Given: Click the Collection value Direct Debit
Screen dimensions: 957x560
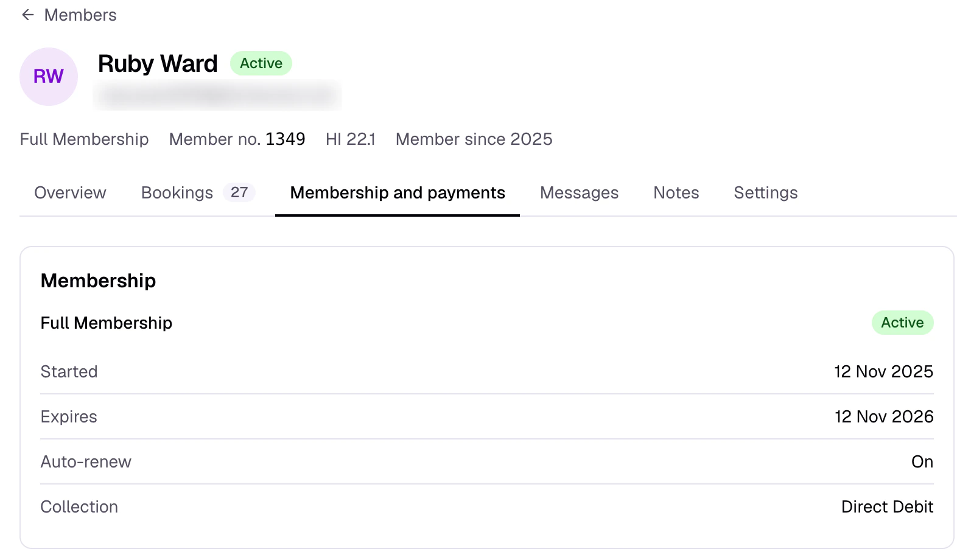Looking at the screenshot, I should (887, 507).
